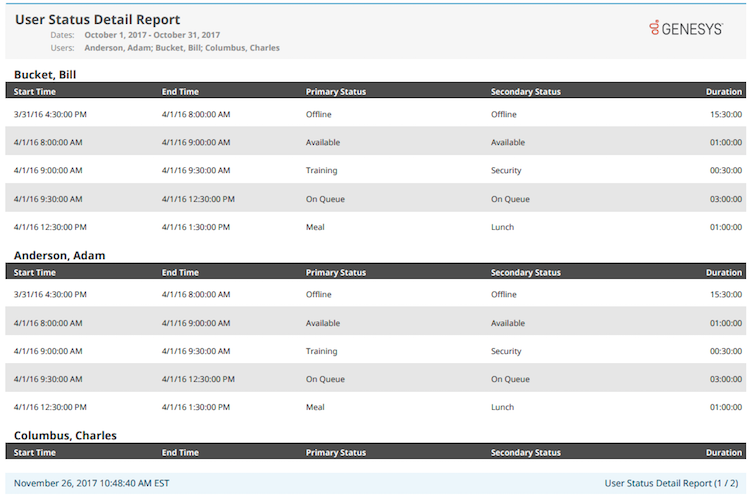
Task: Click Anderson, Adam secondary status On Queue
Action: pyautogui.click(x=510, y=379)
